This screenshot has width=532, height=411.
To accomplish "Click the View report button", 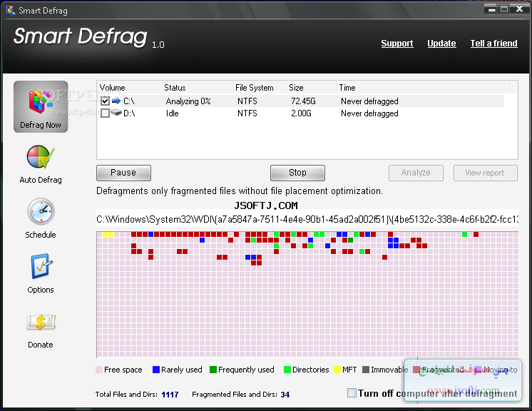I will point(485,173).
